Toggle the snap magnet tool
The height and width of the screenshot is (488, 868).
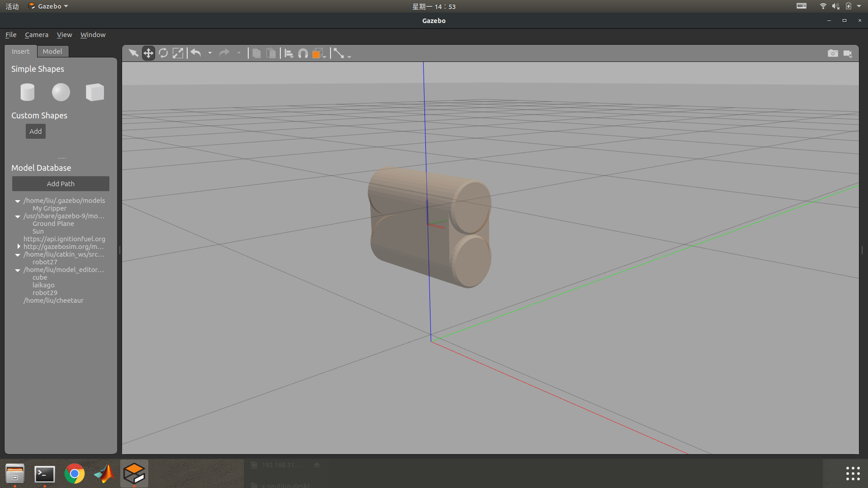tap(303, 53)
